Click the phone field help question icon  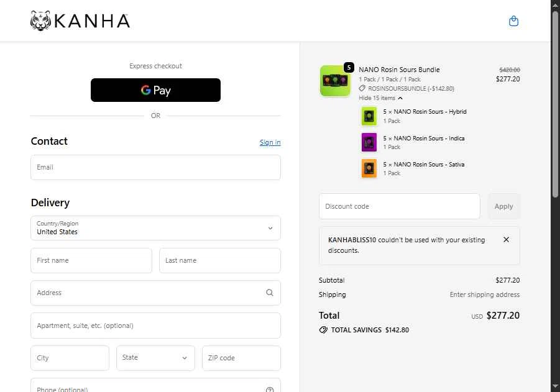click(270, 390)
